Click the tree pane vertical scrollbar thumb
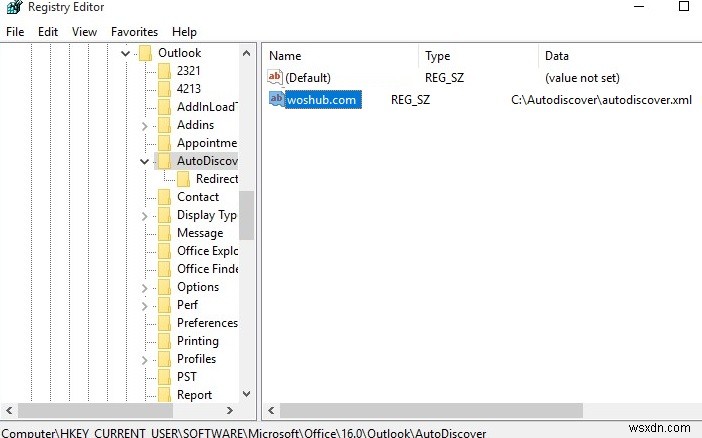The image size is (702, 438). 246,215
